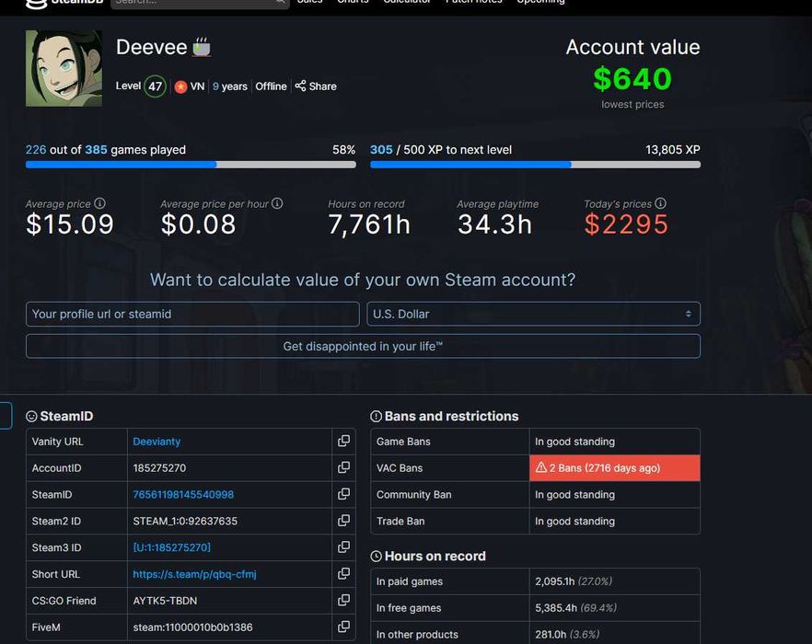The image size is (812, 644).
Task: Click the $15.09 average price value
Action: [70, 224]
